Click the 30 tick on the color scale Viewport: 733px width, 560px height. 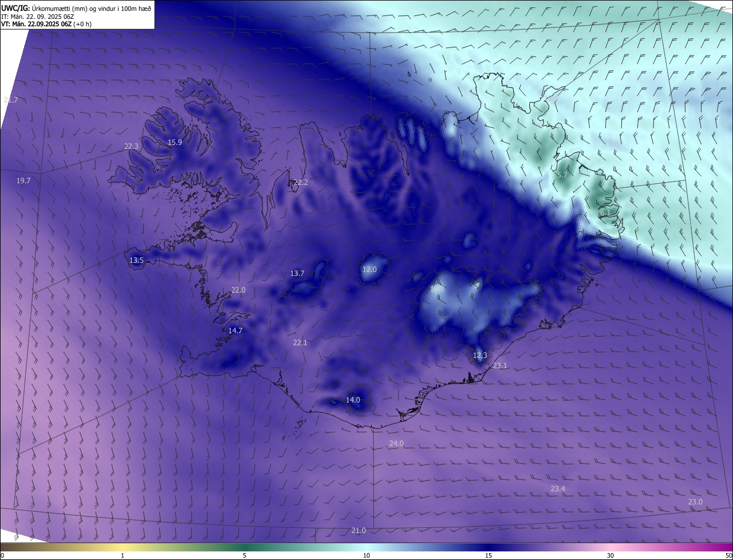[610, 555]
